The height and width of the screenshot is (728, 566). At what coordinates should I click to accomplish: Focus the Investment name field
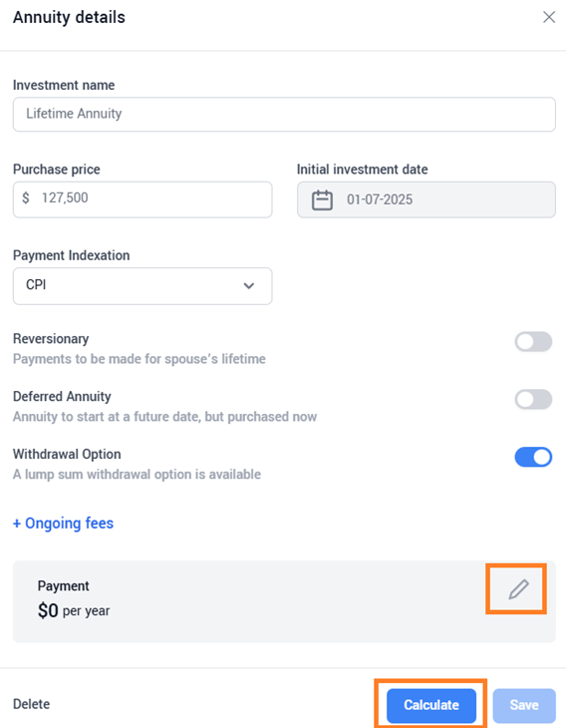point(284,115)
